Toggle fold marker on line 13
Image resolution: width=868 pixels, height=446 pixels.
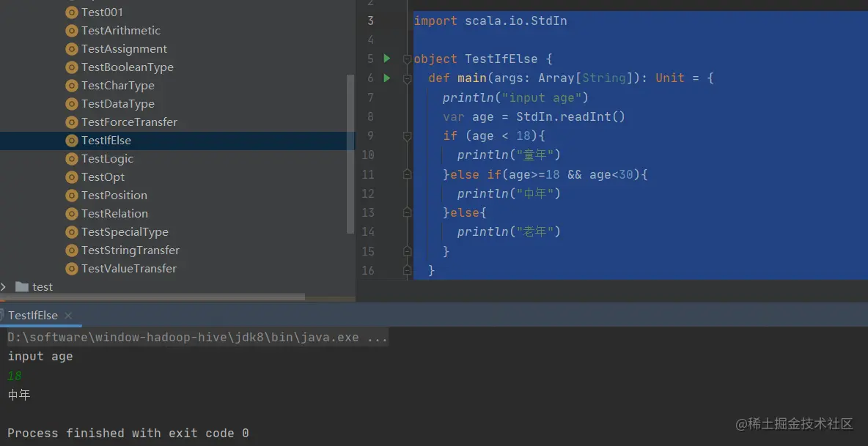(x=408, y=213)
